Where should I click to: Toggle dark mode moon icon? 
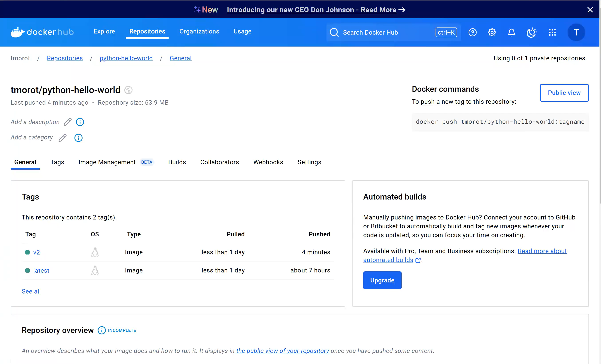(x=532, y=32)
